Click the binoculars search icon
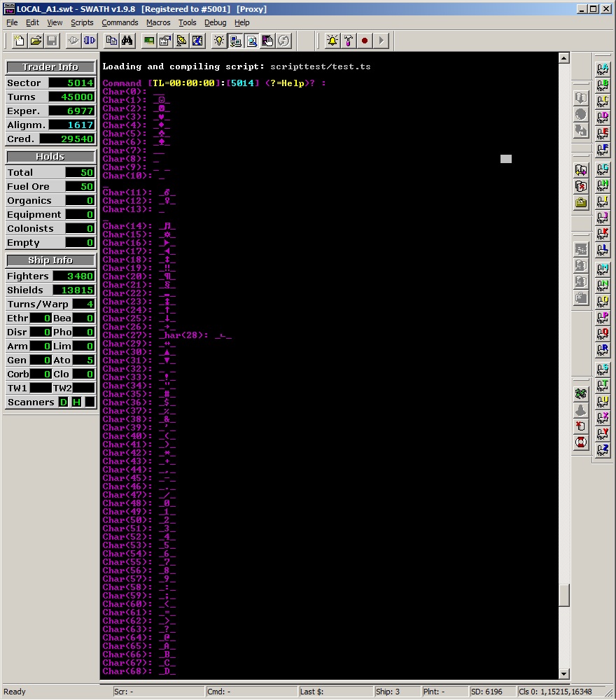Viewport: 616px width, 700px height. (x=127, y=41)
